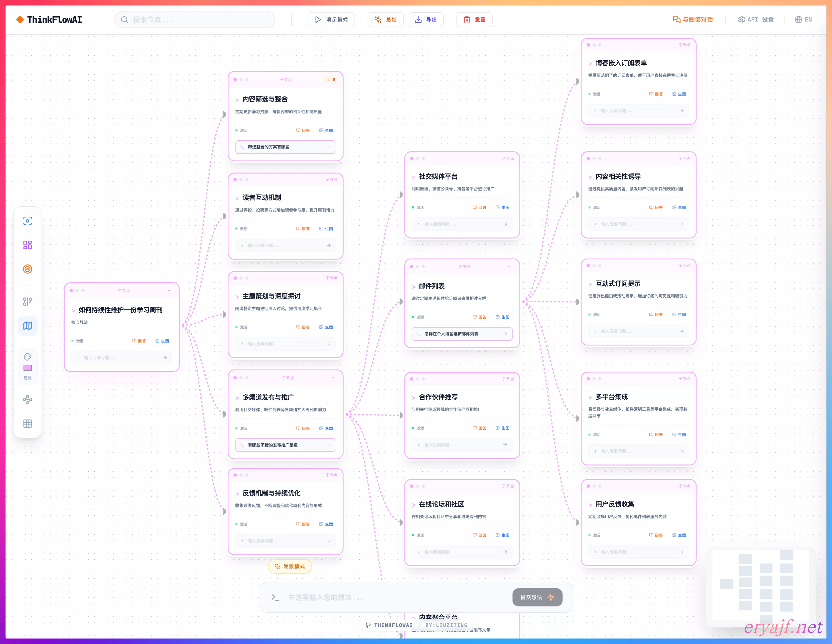Collapse the 邮件列表 node chevron

509,267
